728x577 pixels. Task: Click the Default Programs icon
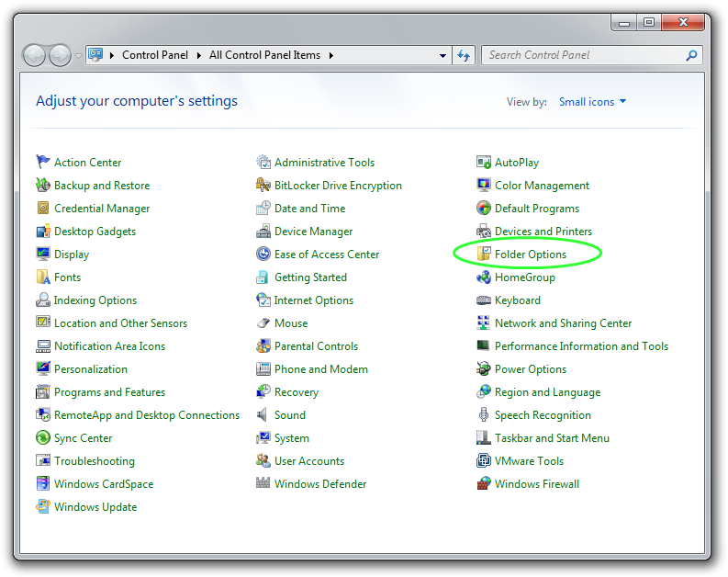[x=483, y=208]
